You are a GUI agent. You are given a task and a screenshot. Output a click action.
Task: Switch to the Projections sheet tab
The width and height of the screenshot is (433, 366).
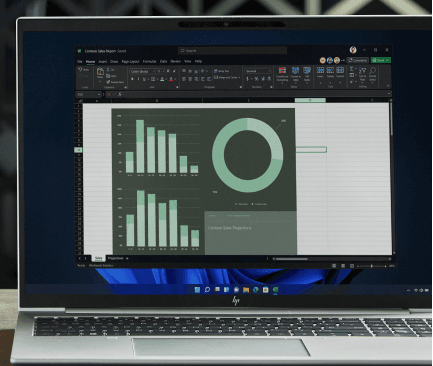pyautogui.click(x=115, y=258)
